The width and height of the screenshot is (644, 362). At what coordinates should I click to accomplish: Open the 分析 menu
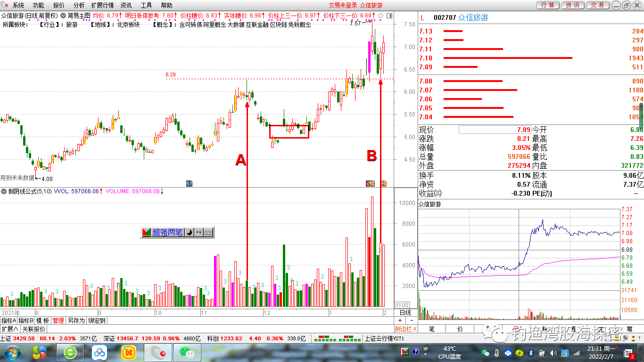coord(79,5)
